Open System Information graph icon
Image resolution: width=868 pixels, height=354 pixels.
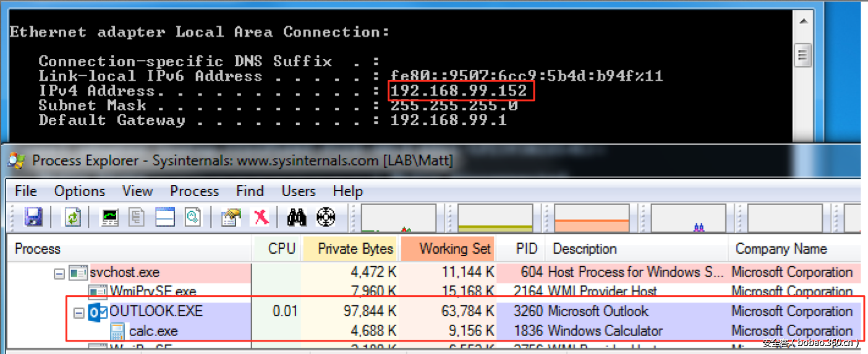[x=111, y=217]
